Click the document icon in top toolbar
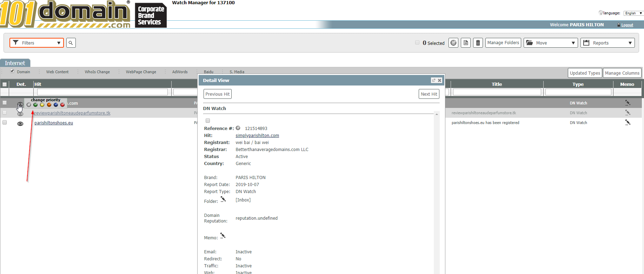This screenshot has height=274, width=644. pyautogui.click(x=466, y=43)
